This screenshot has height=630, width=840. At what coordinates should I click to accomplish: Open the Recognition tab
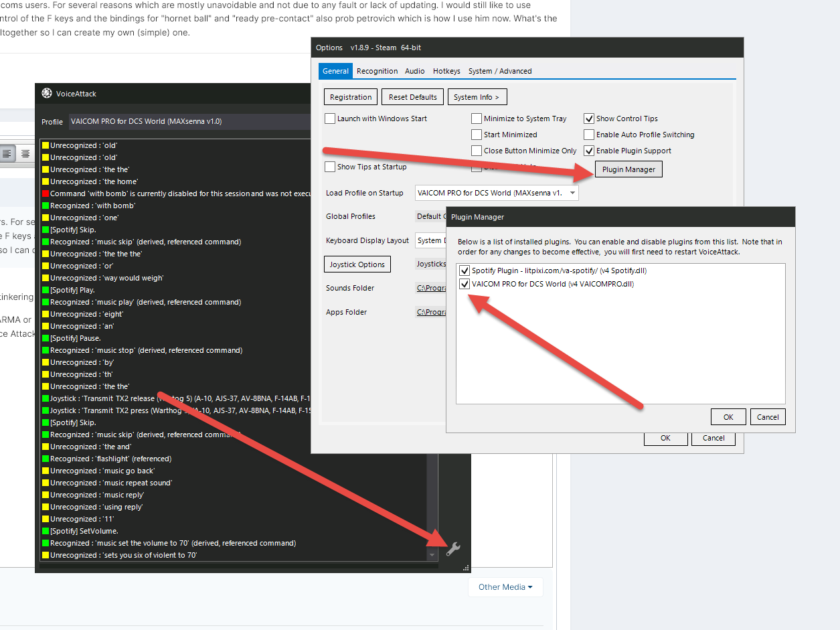(377, 71)
